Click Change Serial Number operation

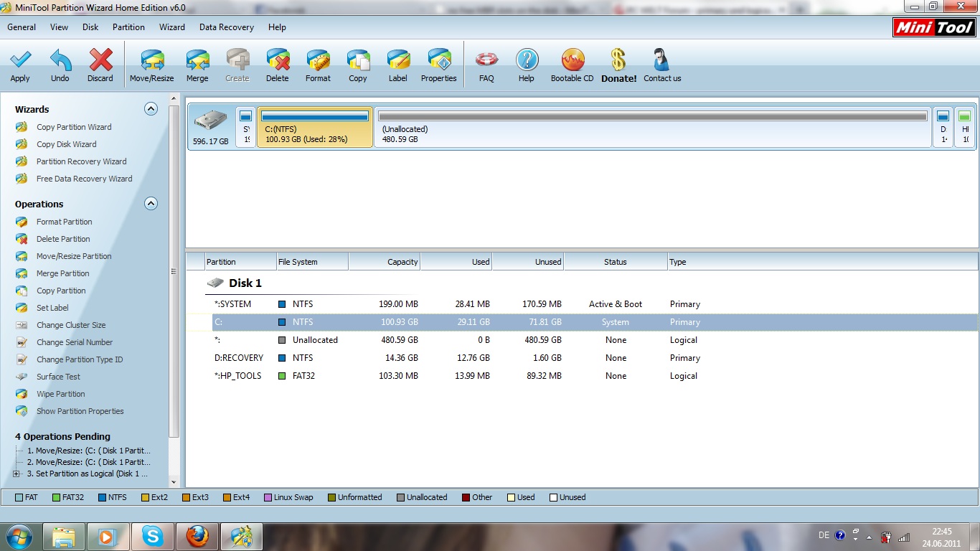[x=75, y=342]
